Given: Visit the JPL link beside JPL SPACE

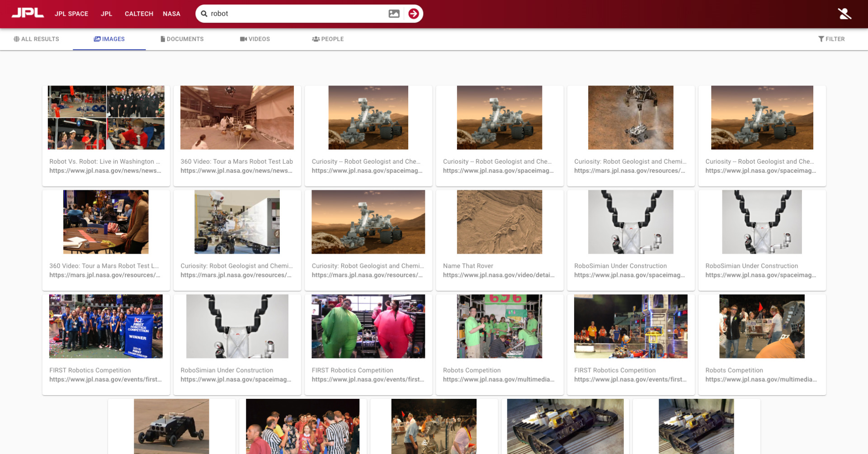Looking at the screenshot, I should 107,14.
